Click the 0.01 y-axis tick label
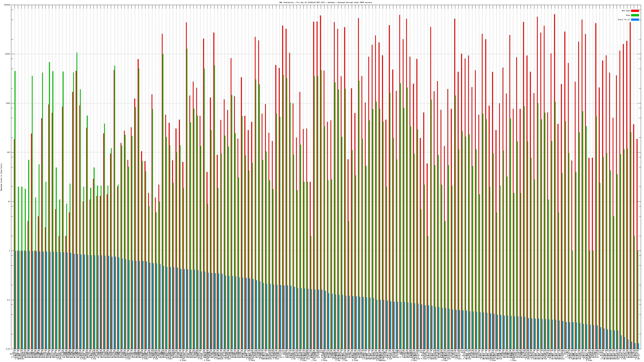Screen dimensions: 644x362 8,349
